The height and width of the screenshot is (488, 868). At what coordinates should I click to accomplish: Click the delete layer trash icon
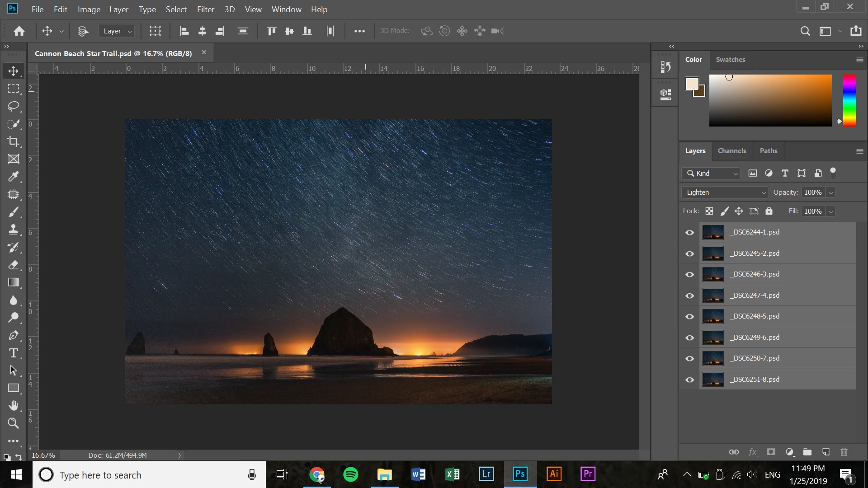[844, 452]
